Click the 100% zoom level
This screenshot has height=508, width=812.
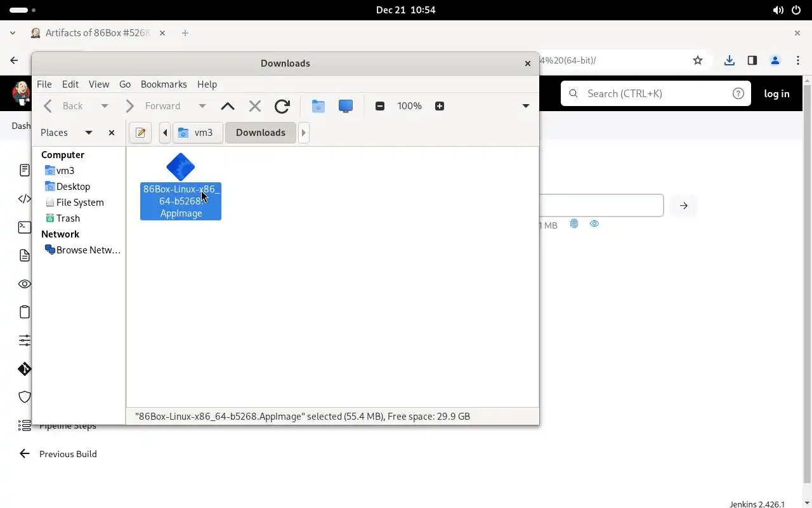(410, 106)
